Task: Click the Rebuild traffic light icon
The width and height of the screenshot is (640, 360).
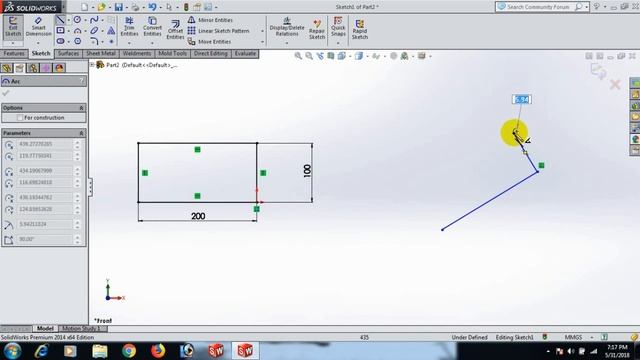Action: click(x=186, y=7)
